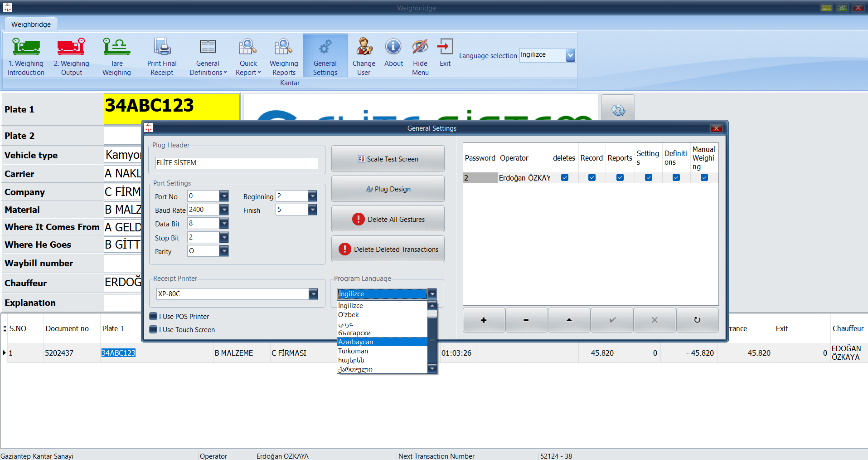
Task: Switch to the Weighbridge ribbon tab
Action: tap(31, 24)
